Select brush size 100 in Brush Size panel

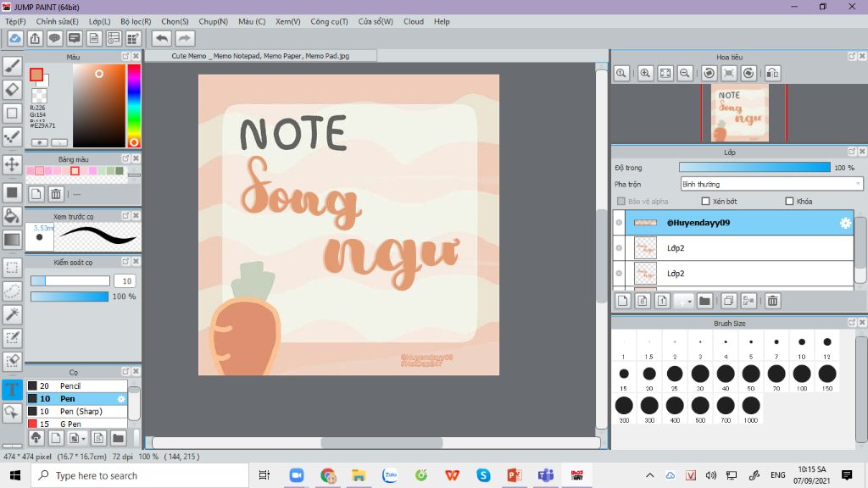point(802,378)
